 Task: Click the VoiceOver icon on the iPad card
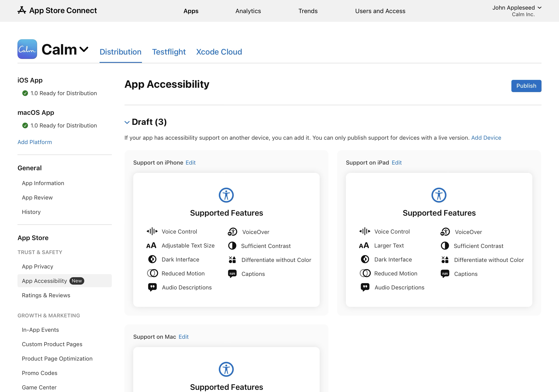445,232
